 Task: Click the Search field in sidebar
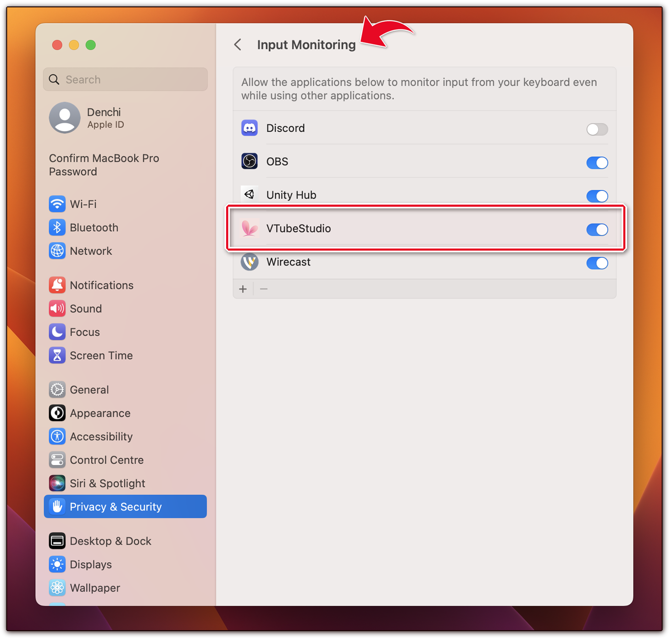click(x=125, y=79)
